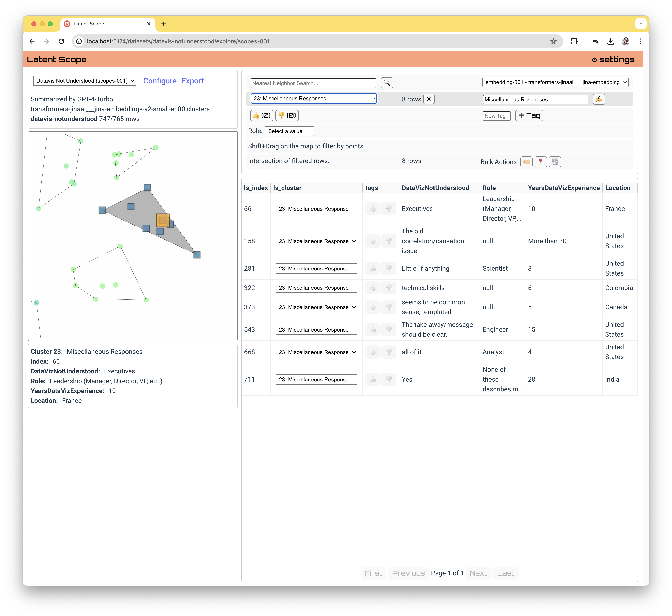Click the Previous page button
The width and height of the screenshot is (672, 616).
(408, 573)
